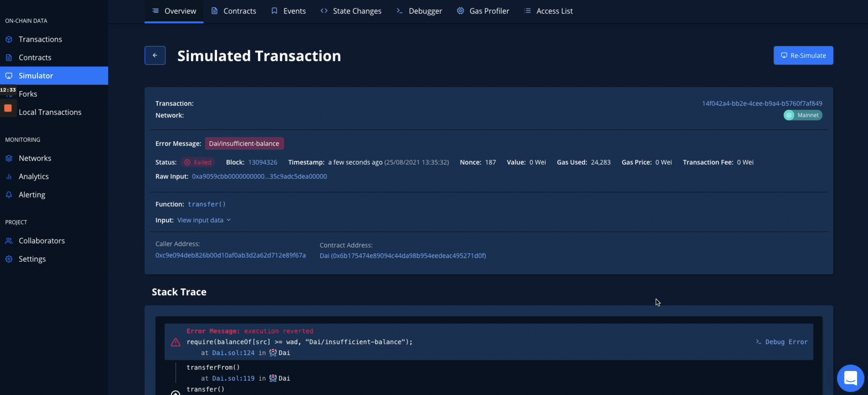This screenshot has width=868, height=395.
Task: Open Local Transactions in the sidebar
Action: point(54,112)
